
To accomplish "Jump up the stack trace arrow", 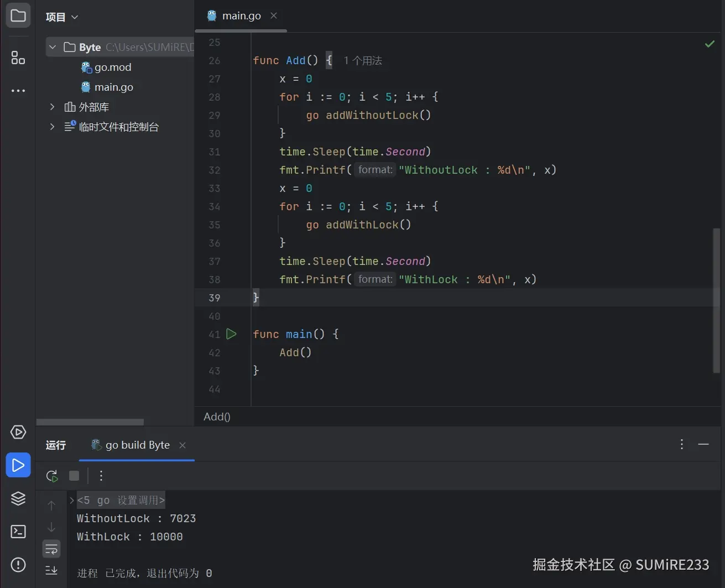I will [51, 506].
